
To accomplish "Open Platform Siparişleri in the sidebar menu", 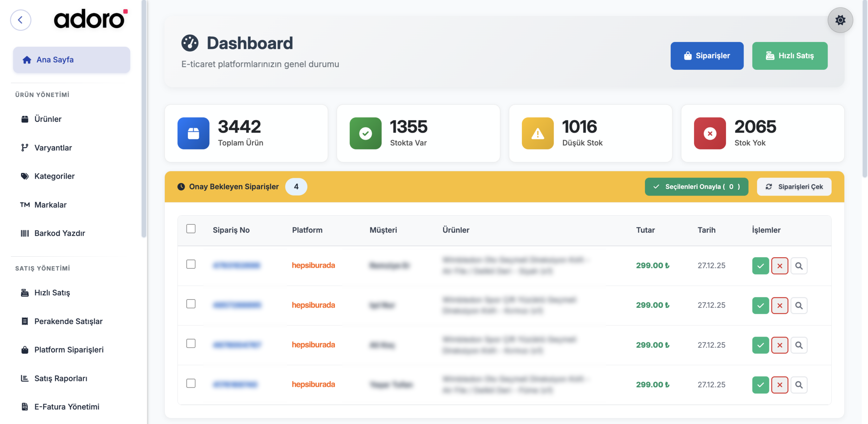I will coord(69,349).
